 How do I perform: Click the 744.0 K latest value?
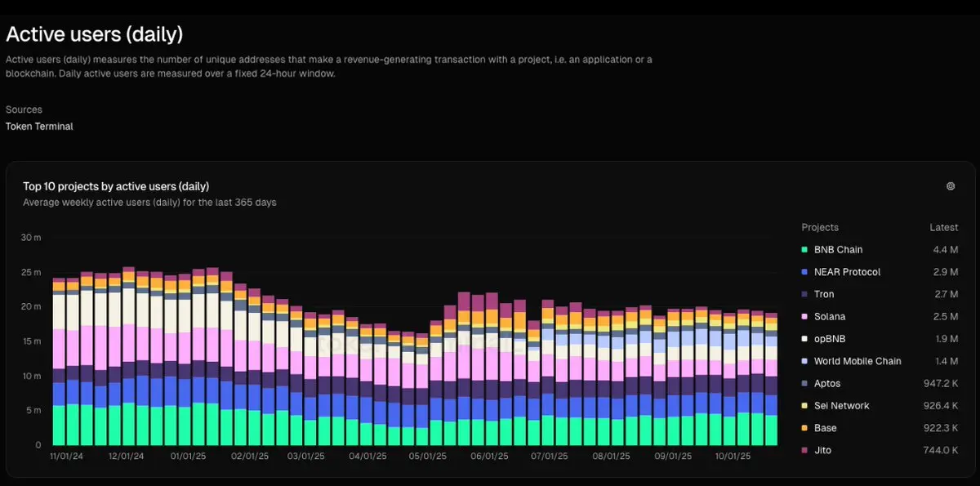tap(942, 450)
